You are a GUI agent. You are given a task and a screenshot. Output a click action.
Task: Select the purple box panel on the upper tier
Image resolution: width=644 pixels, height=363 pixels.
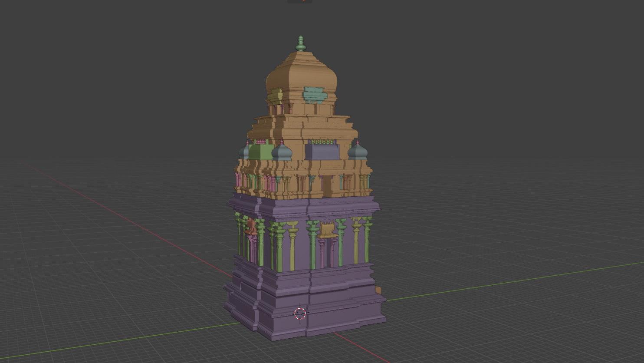coord(322,152)
